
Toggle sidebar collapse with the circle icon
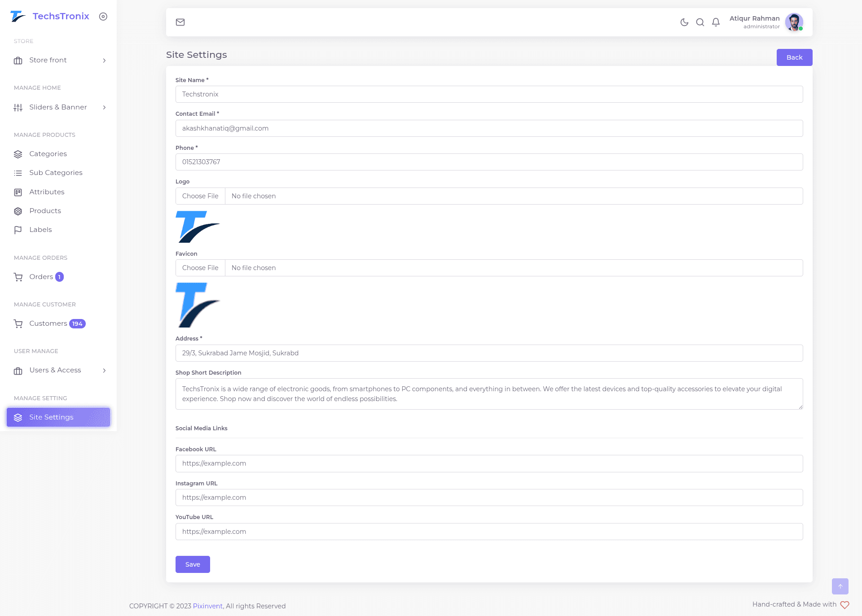tap(103, 17)
